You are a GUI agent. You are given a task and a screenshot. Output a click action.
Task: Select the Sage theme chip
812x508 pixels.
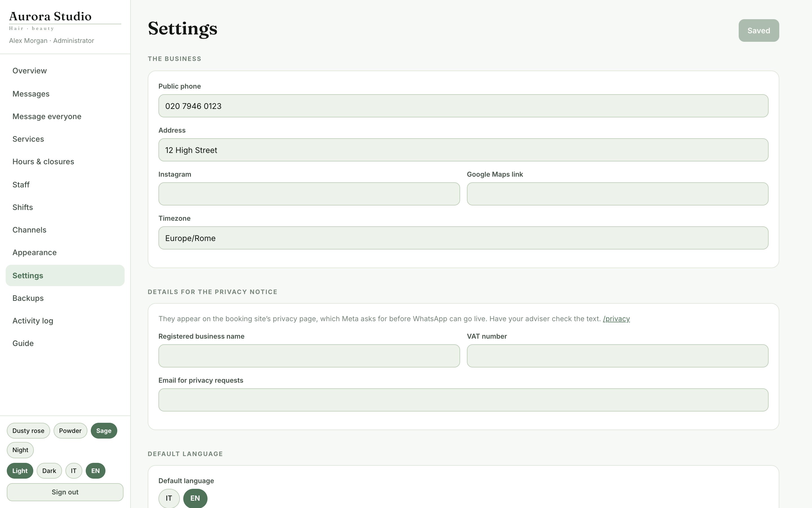(x=104, y=431)
